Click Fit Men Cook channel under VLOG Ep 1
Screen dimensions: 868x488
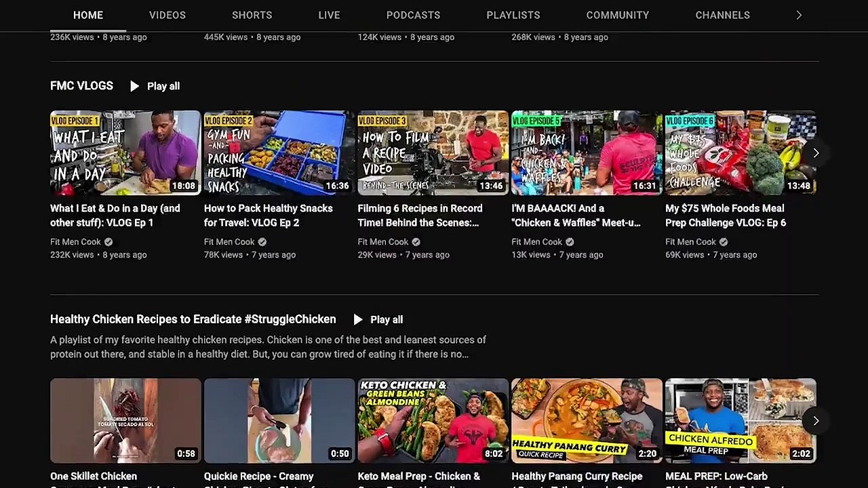click(75, 242)
